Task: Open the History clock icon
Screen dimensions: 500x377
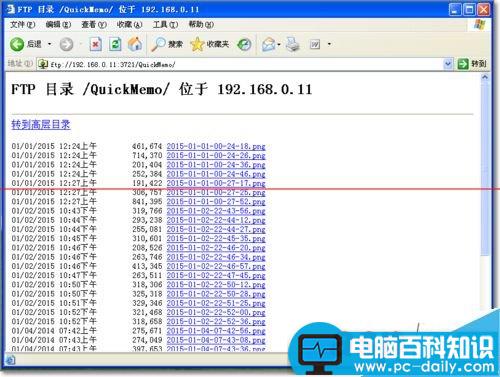Action: (244, 44)
